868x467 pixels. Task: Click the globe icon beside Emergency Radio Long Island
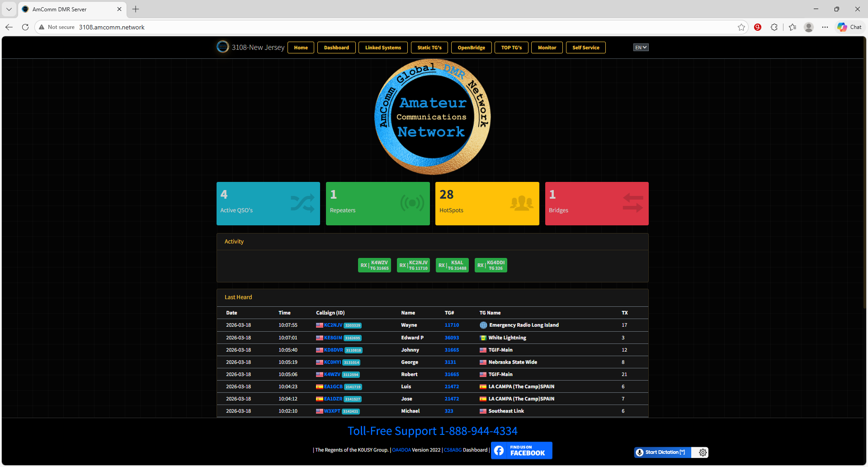coord(483,325)
